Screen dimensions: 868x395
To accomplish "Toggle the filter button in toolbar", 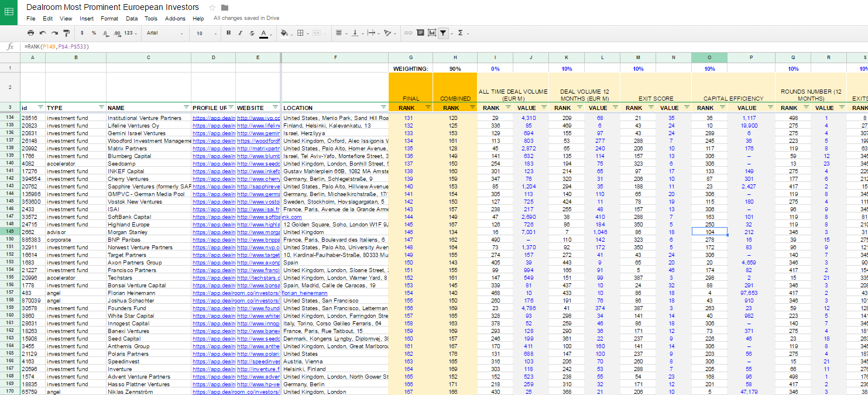I will click(x=443, y=33).
